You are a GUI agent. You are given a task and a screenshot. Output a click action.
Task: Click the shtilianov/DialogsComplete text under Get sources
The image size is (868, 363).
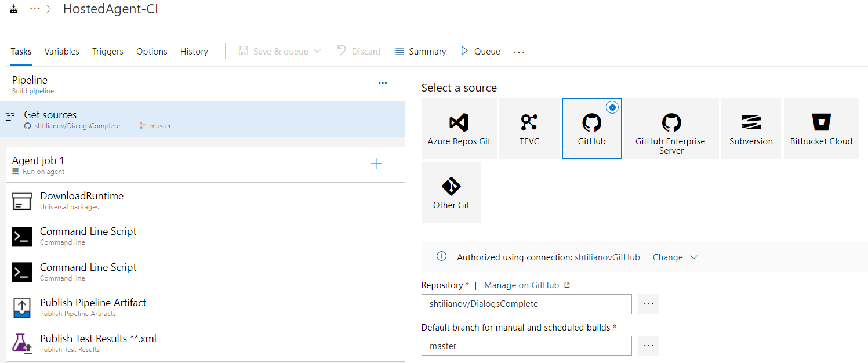point(77,126)
